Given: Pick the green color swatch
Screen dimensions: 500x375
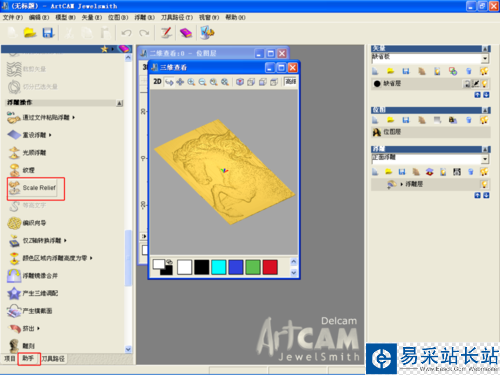Looking at the screenshot, I should point(253,267).
